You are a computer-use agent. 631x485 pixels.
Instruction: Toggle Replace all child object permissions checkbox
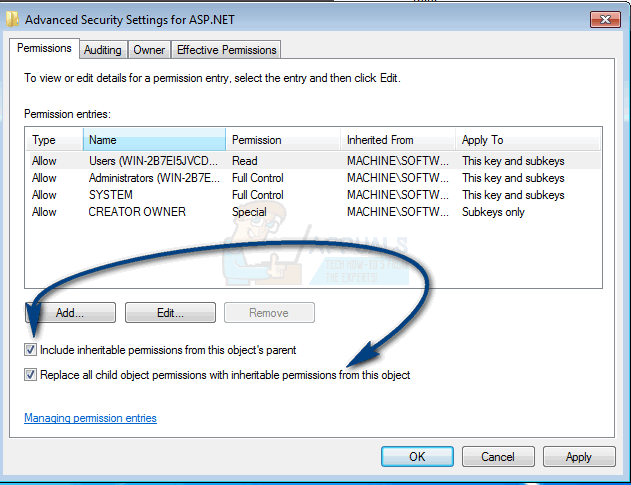tap(31, 375)
